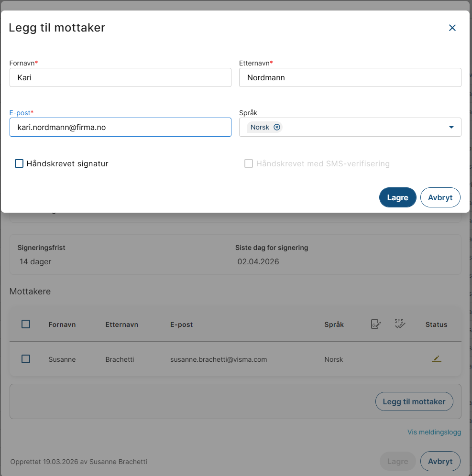Click into the Fornavn field
The image size is (472, 476).
[120, 77]
